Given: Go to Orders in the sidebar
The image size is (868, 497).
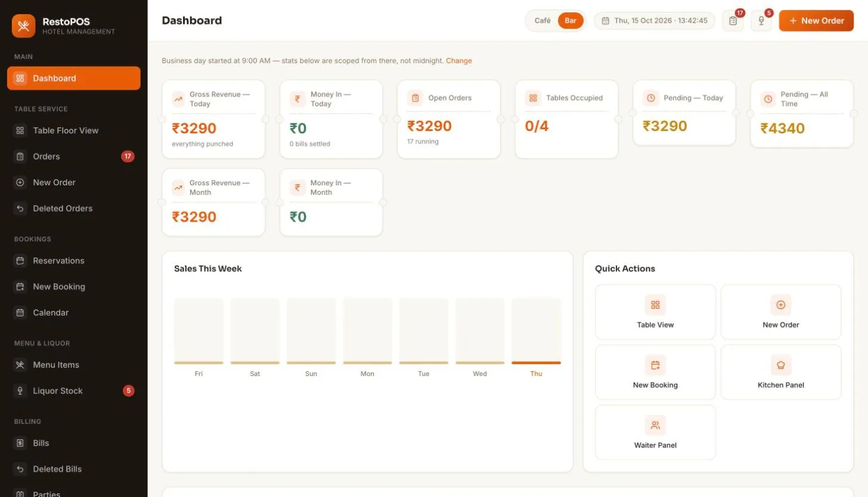Looking at the screenshot, I should point(74,157).
